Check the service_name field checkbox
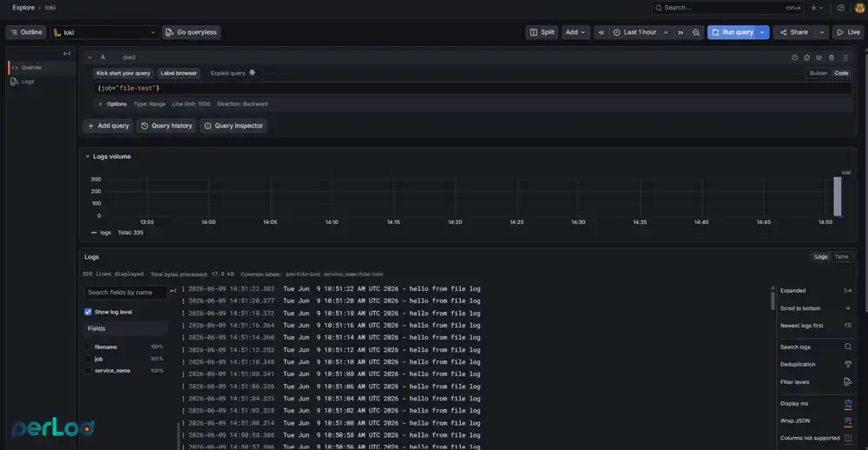868x450 pixels. 88,371
